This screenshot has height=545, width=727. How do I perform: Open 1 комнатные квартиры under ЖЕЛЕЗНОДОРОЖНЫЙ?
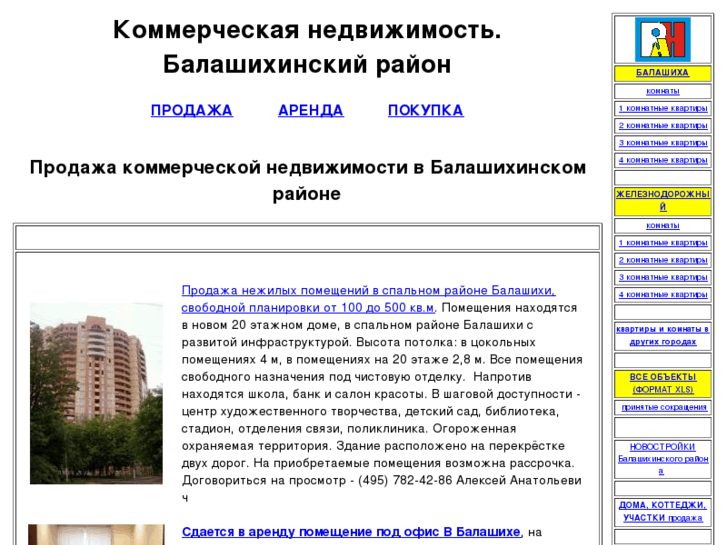(663, 243)
